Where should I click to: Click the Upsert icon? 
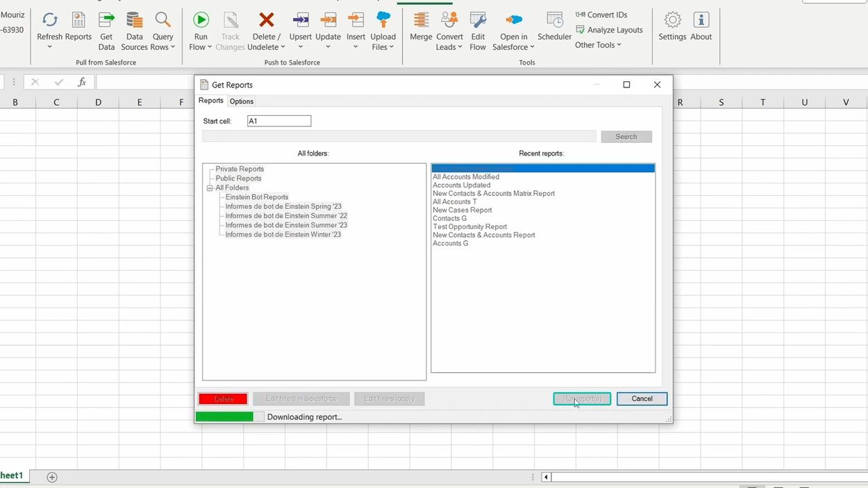pyautogui.click(x=301, y=19)
